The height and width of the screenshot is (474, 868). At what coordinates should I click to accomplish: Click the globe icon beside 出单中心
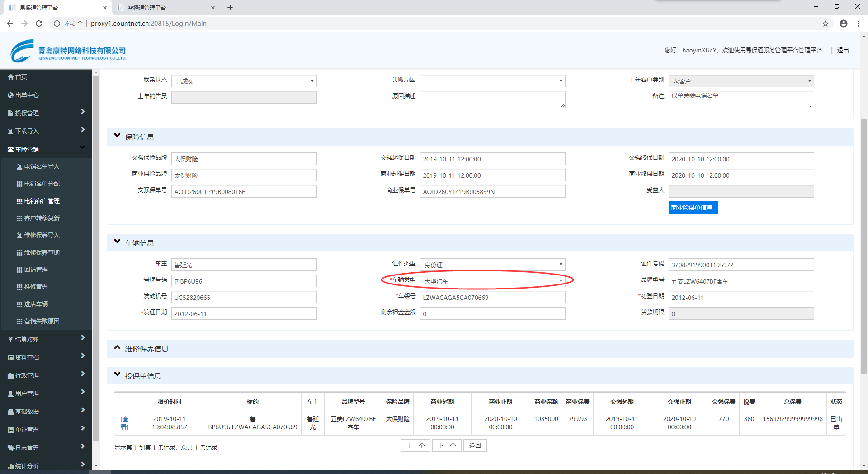tap(11, 95)
